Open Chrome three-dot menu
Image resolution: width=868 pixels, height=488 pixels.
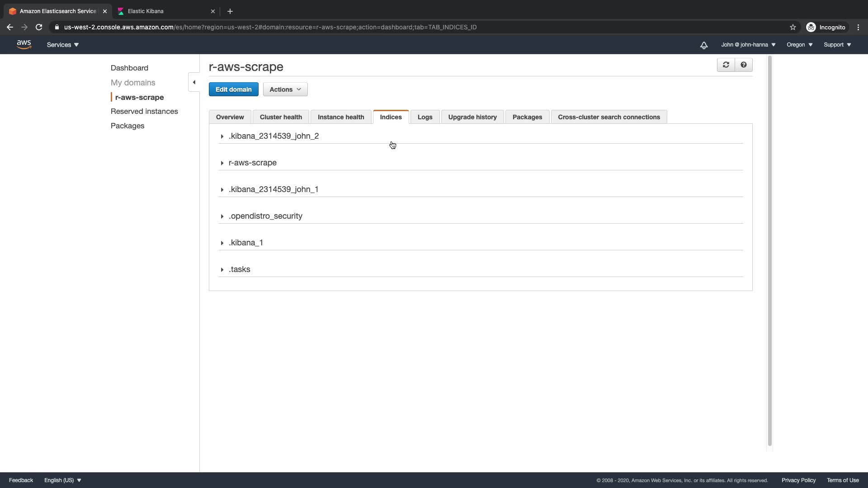[x=858, y=27]
